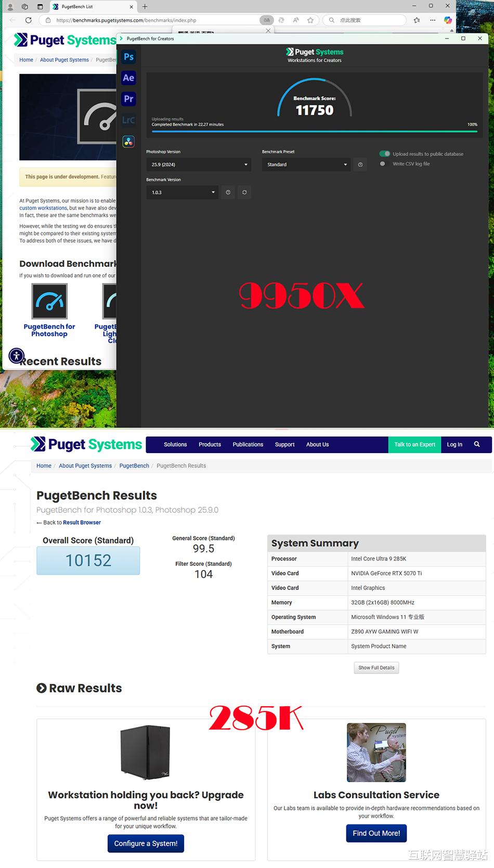Click the Benchmark Version info icon button
This screenshot has width=494, height=868.
(228, 192)
